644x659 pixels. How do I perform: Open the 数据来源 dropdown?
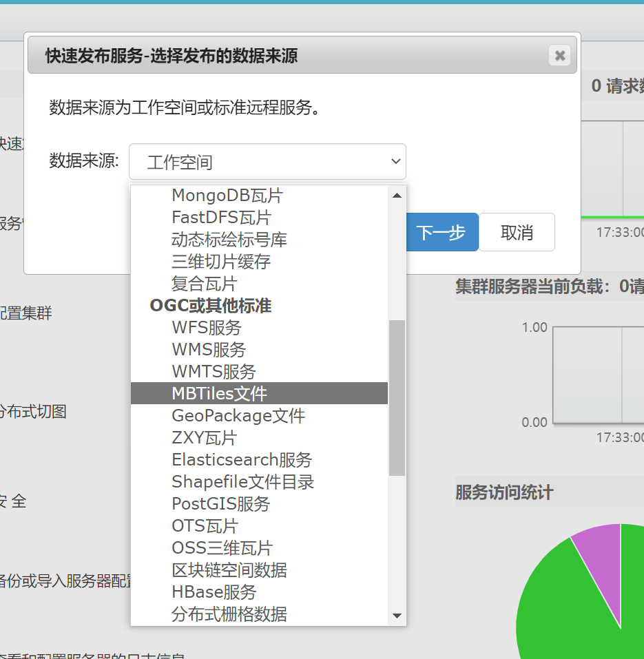coord(267,162)
